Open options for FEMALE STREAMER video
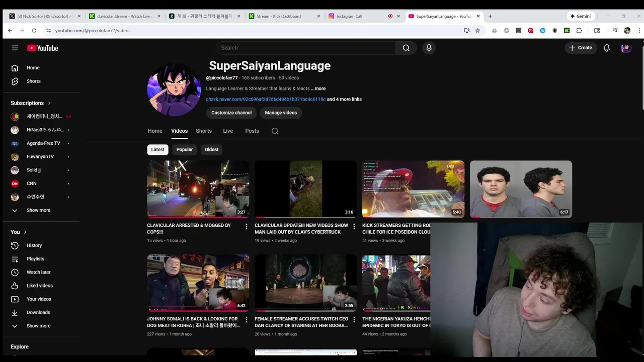The image size is (644, 362). [354, 320]
